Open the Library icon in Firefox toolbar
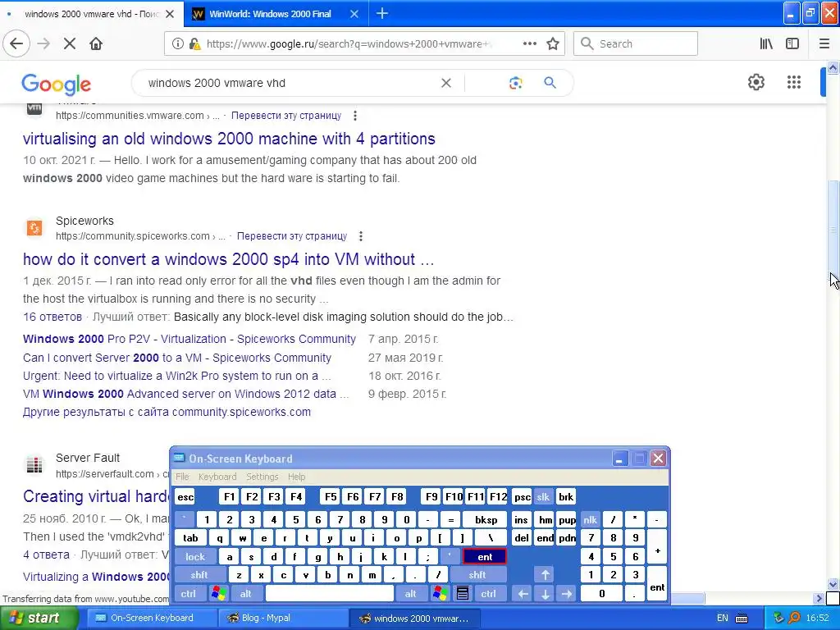This screenshot has height=630, width=840. click(x=766, y=43)
